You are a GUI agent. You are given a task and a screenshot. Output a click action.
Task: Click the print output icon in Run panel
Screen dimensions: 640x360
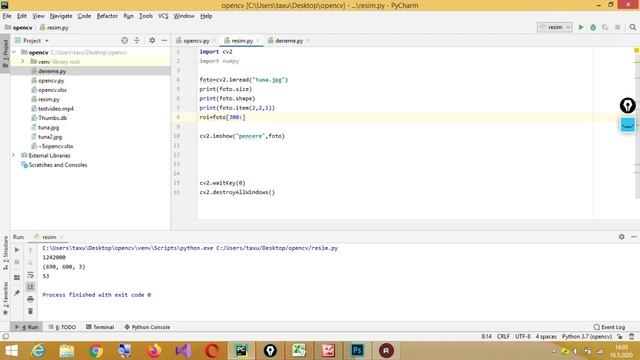31,299
